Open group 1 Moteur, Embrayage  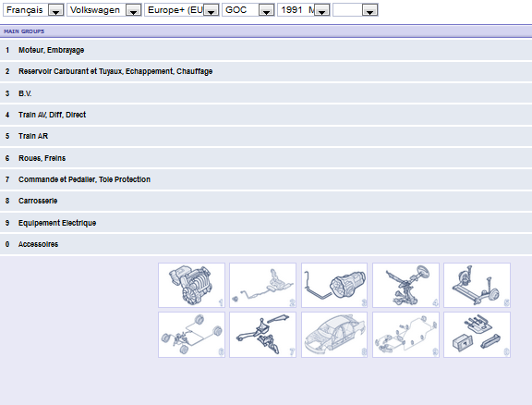point(266,50)
